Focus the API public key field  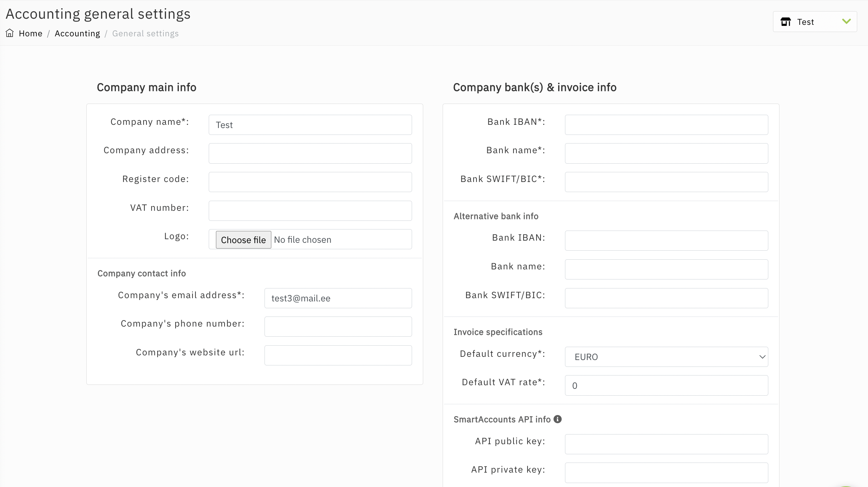click(666, 444)
